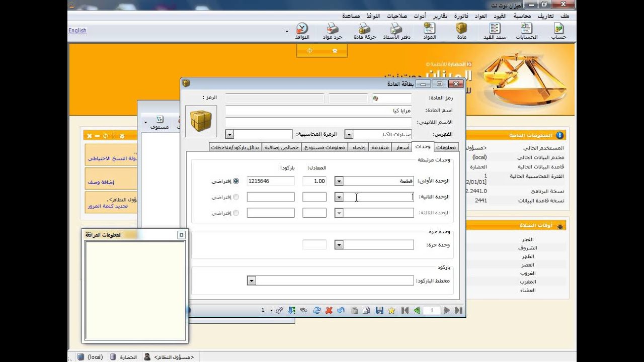Switch to إحصاء (Statistics) tab
Screen dimensions: 644x362
[358, 147]
